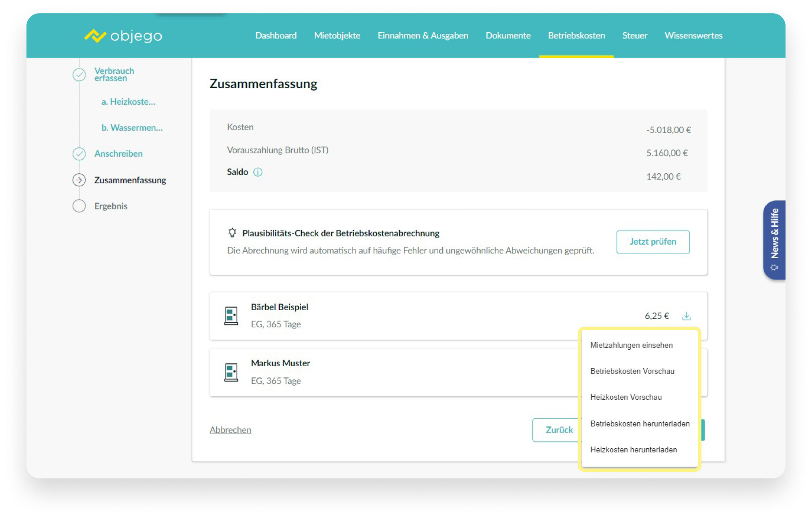Select Mietzahlungen einsehen from dropdown menu
812x518 pixels.
[x=631, y=345]
